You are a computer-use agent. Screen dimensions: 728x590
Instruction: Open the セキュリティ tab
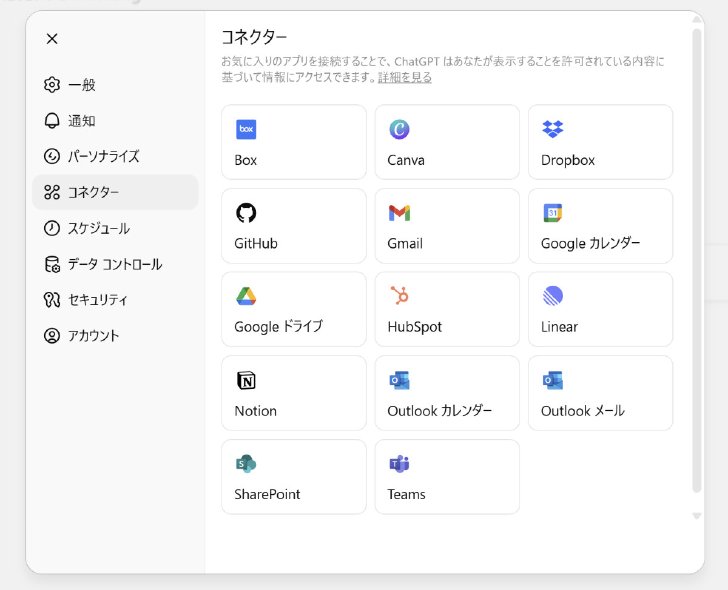point(115,300)
